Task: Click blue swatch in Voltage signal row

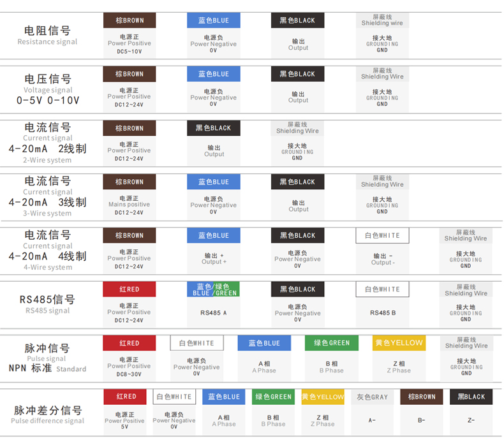Action: click(x=214, y=74)
